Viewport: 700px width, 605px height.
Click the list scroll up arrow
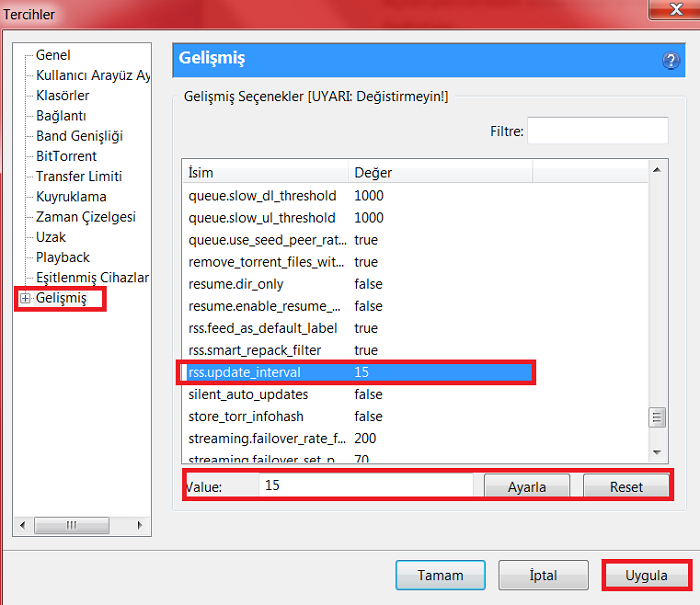pos(657,170)
